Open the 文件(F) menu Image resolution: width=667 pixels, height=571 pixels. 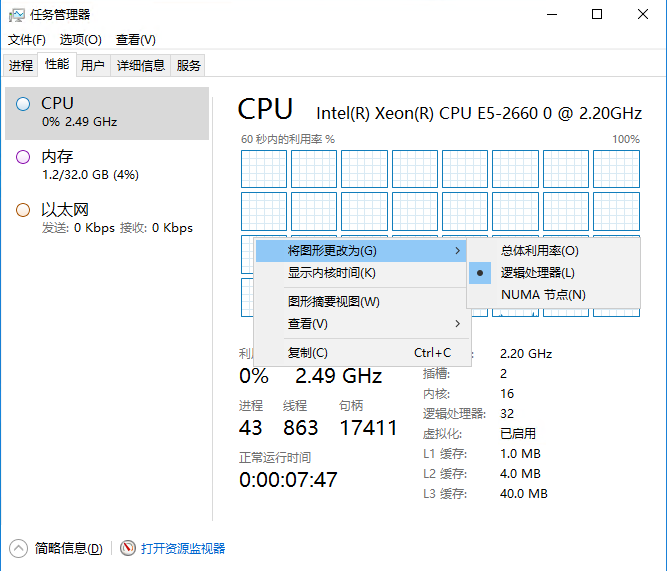26,40
